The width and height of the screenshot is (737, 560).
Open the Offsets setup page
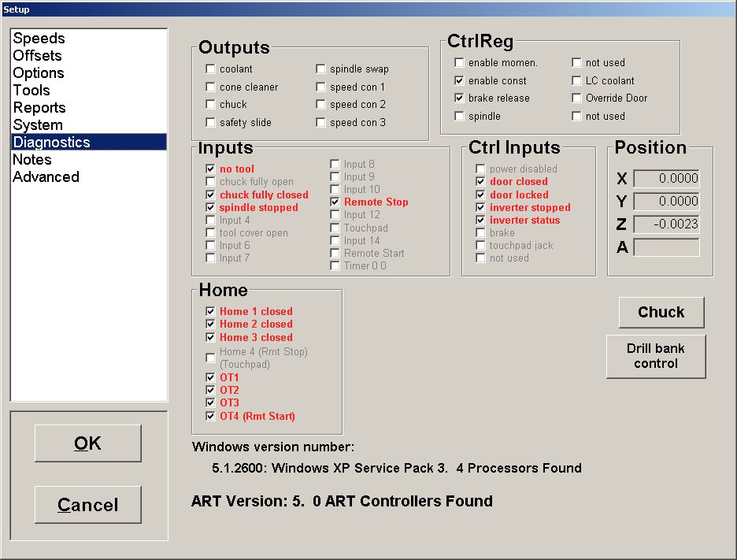(37, 56)
